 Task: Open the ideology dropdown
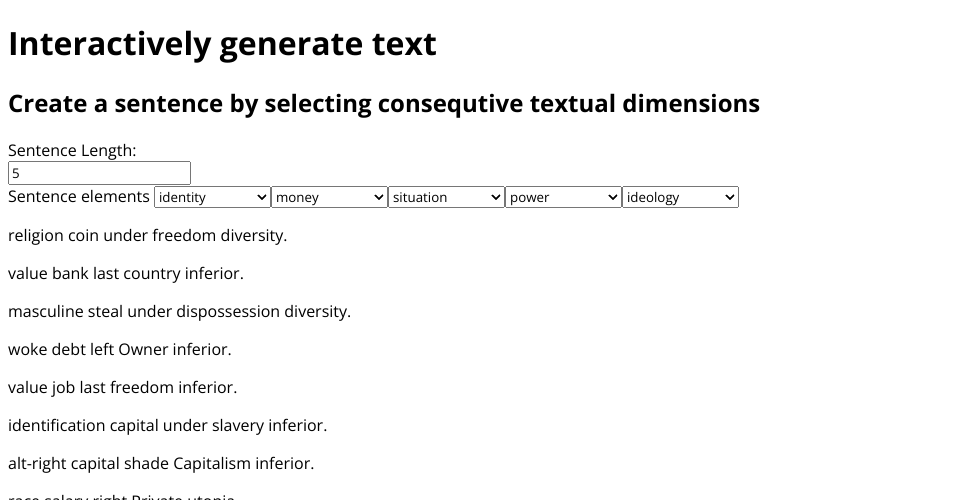tap(680, 197)
